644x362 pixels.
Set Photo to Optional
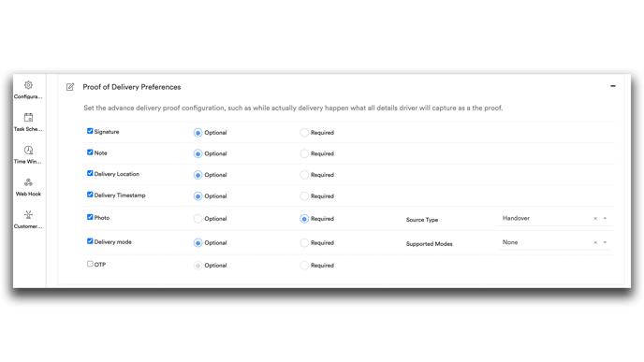click(x=198, y=219)
